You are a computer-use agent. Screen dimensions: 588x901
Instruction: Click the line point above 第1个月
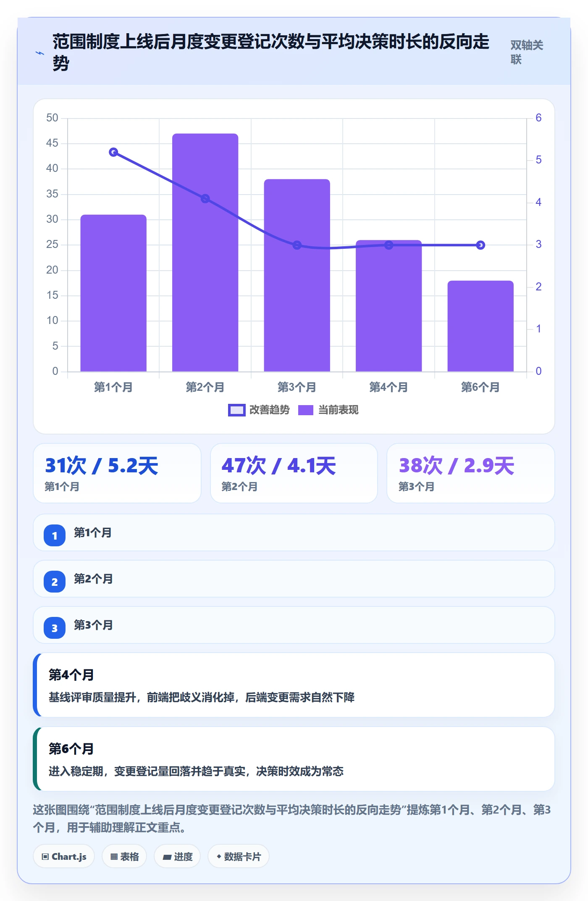coord(113,152)
